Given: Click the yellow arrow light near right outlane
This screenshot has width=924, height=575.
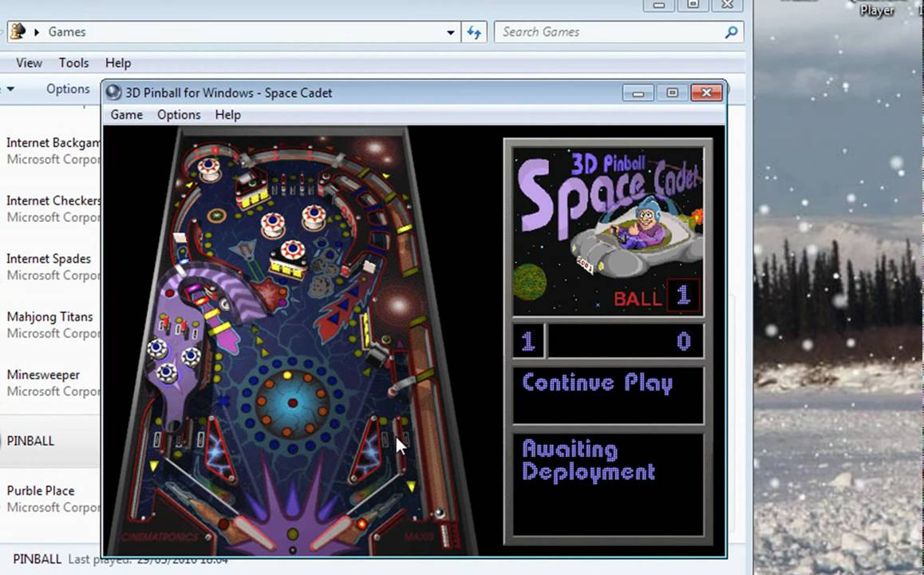Looking at the screenshot, I should (x=411, y=486).
